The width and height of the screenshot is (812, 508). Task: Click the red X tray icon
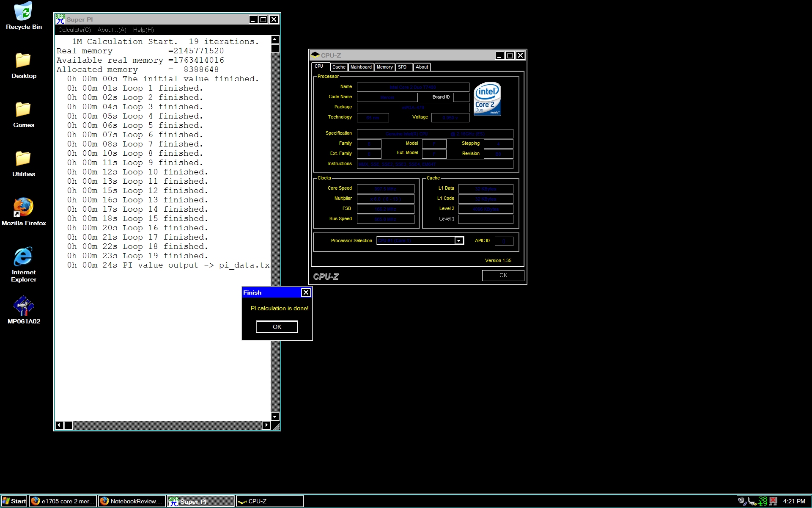[774, 501]
